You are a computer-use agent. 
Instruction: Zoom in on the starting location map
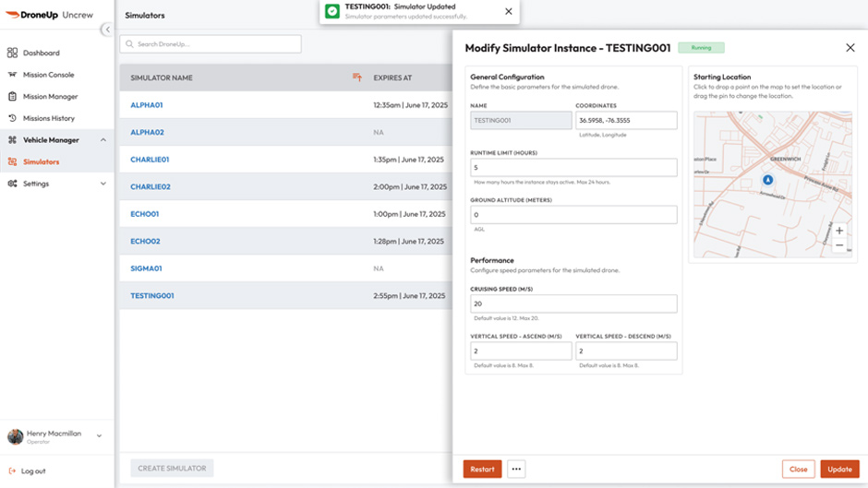(839, 231)
